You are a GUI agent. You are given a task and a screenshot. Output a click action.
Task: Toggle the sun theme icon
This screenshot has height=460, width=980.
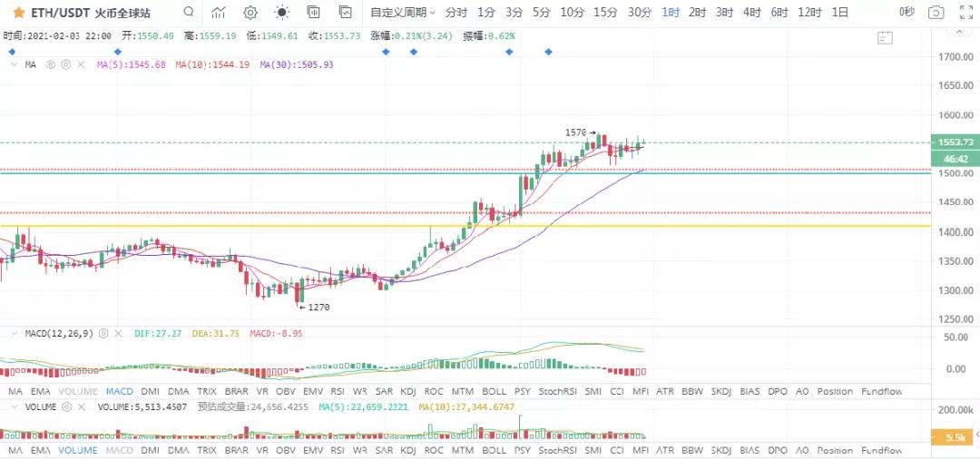click(x=282, y=12)
